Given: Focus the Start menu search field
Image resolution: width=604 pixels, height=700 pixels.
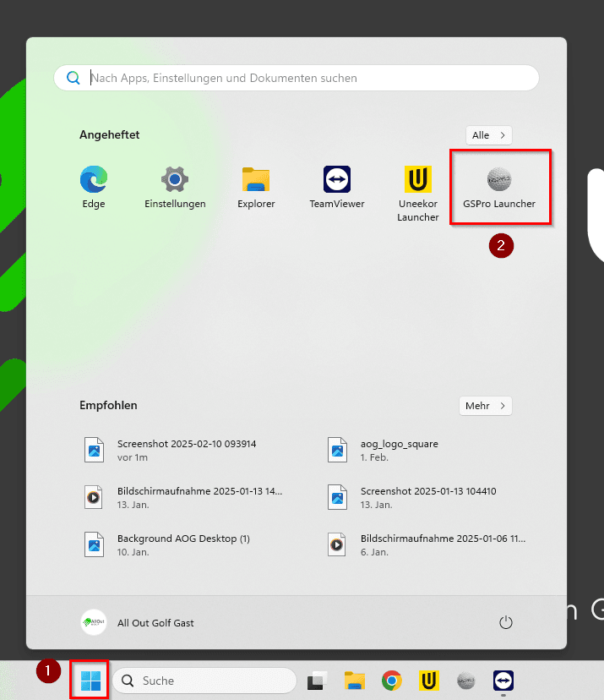Looking at the screenshot, I should pyautogui.click(x=297, y=78).
